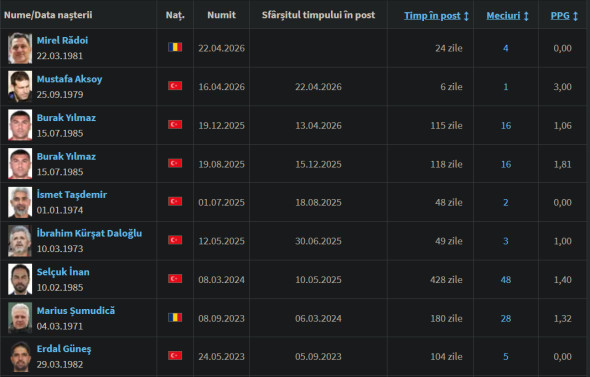The height and width of the screenshot is (377, 590).
Task: Click Marius Șumudică's portrait photo
Action: coord(20,318)
